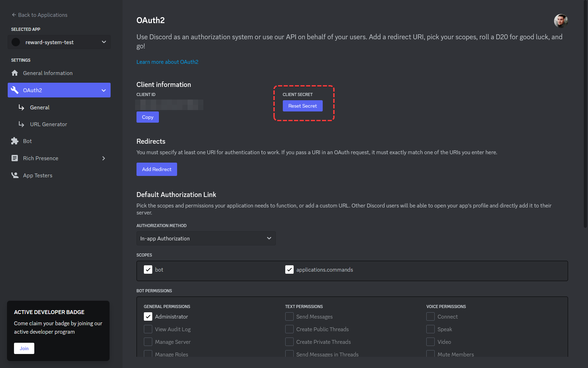This screenshot has width=588, height=368.
Task: Click the Client information heading
Action: (164, 84)
